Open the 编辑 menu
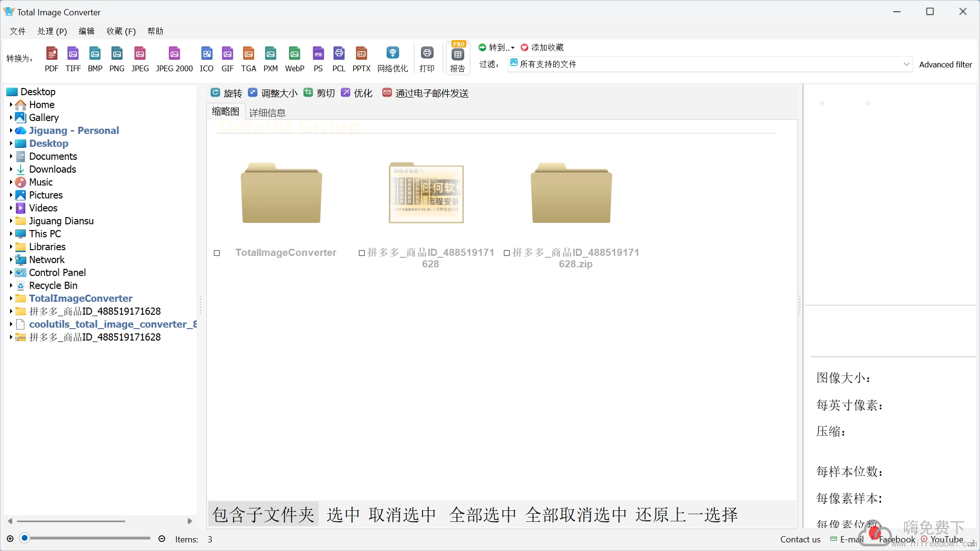 point(87,31)
